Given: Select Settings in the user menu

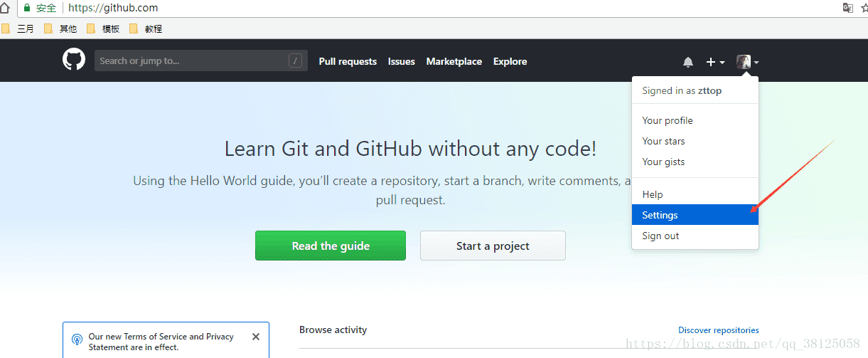Looking at the screenshot, I should (695, 215).
